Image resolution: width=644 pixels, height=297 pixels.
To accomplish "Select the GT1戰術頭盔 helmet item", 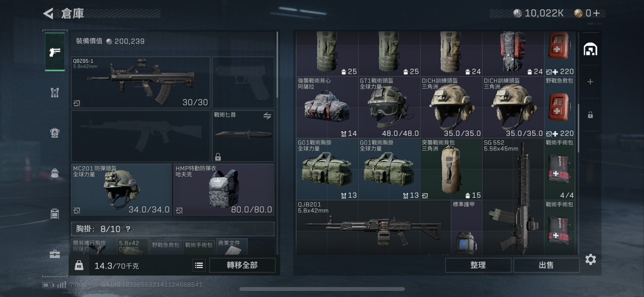I will [x=389, y=107].
